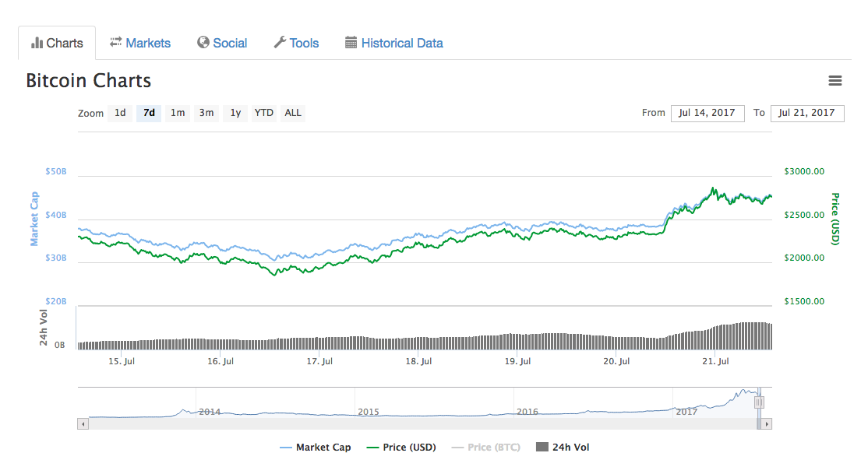Enable Price (BTC) series in legend
This screenshot has height=453, width=868.
point(486,447)
